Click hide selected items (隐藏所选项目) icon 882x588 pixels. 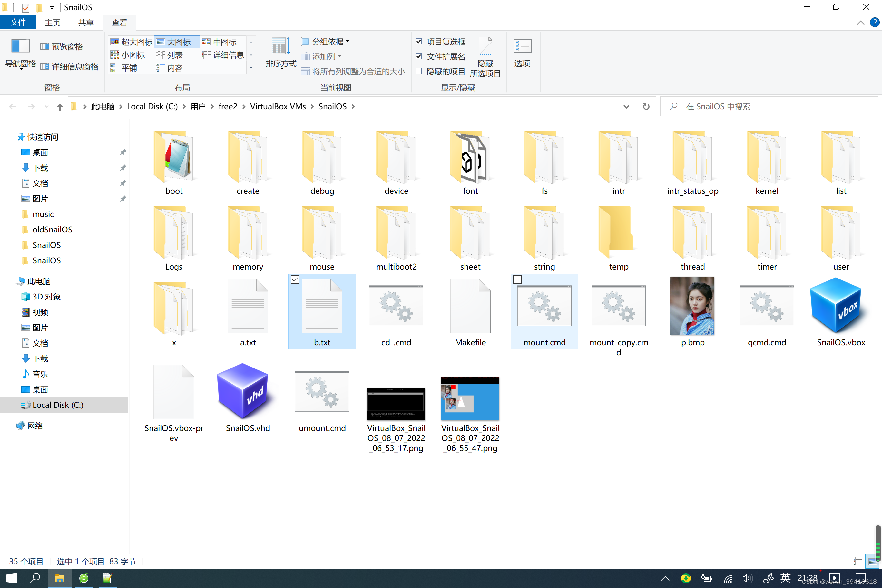point(485,46)
